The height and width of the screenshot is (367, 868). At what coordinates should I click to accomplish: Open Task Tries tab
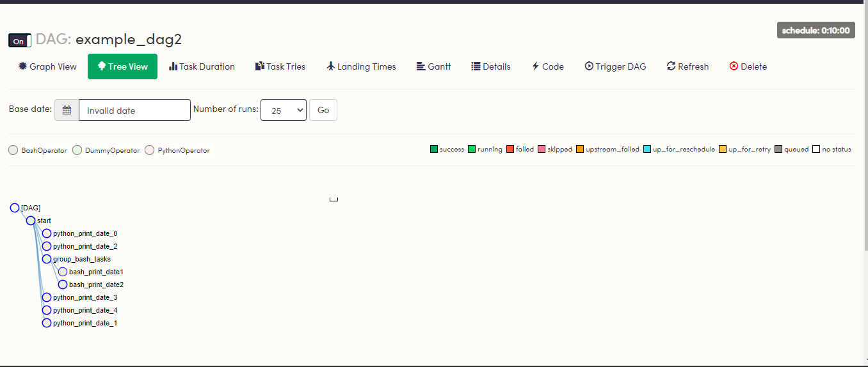(280, 66)
